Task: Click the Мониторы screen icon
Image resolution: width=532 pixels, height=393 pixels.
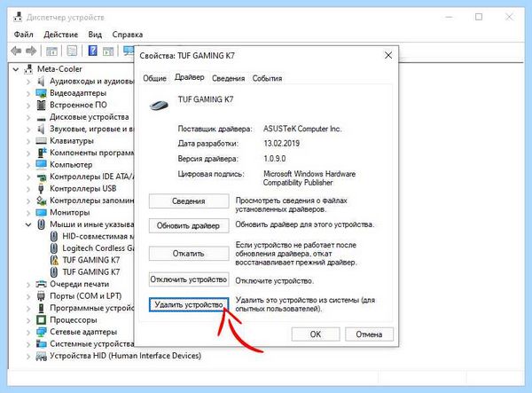Action: (41, 212)
